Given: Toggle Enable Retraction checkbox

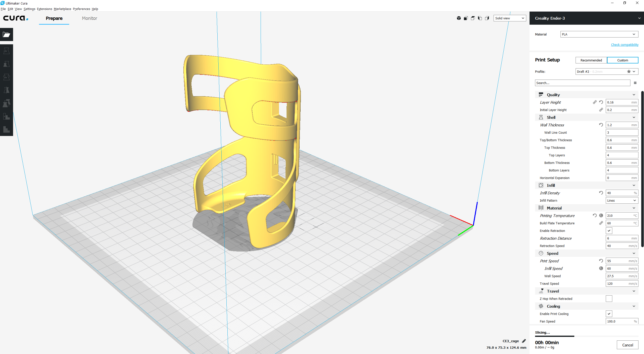Looking at the screenshot, I should pos(609,231).
